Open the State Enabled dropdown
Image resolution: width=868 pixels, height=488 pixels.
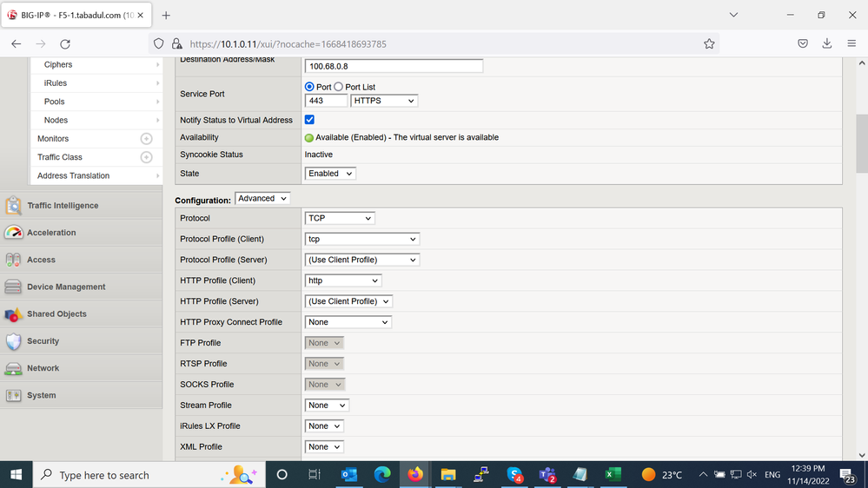tap(330, 174)
